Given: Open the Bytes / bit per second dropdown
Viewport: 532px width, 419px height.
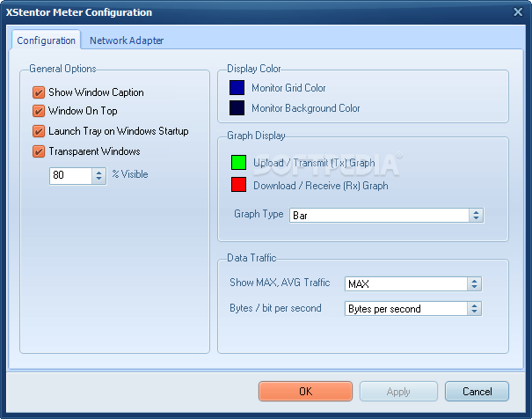Looking at the screenshot, I should [x=413, y=309].
